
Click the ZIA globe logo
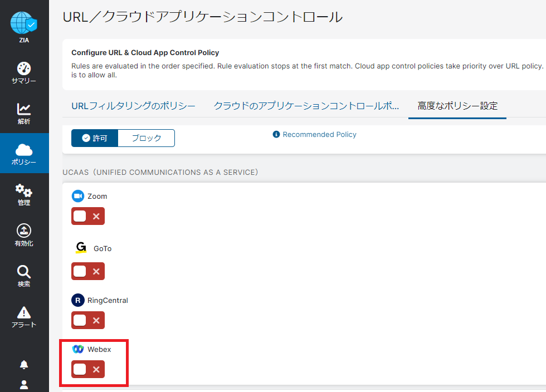click(x=23, y=23)
